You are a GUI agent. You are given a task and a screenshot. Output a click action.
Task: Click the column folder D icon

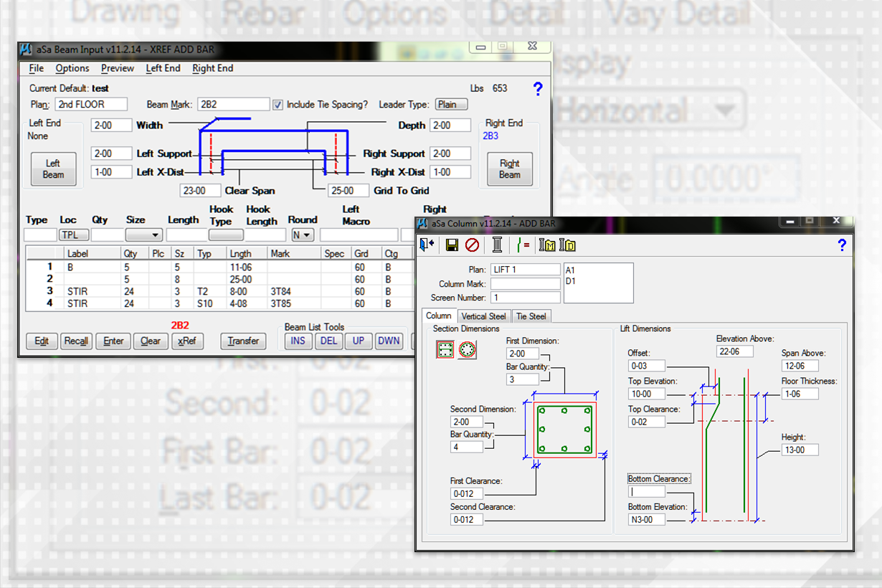567,245
